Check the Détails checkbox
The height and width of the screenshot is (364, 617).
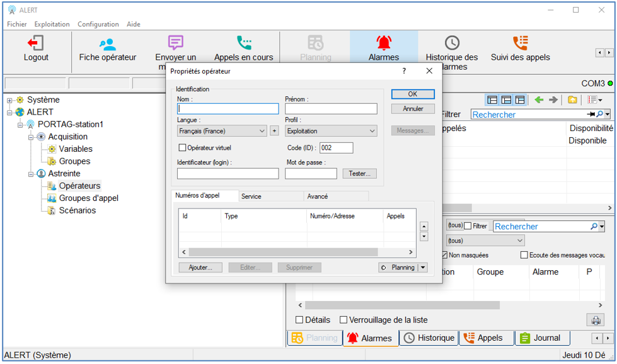click(x=299, y=320)
